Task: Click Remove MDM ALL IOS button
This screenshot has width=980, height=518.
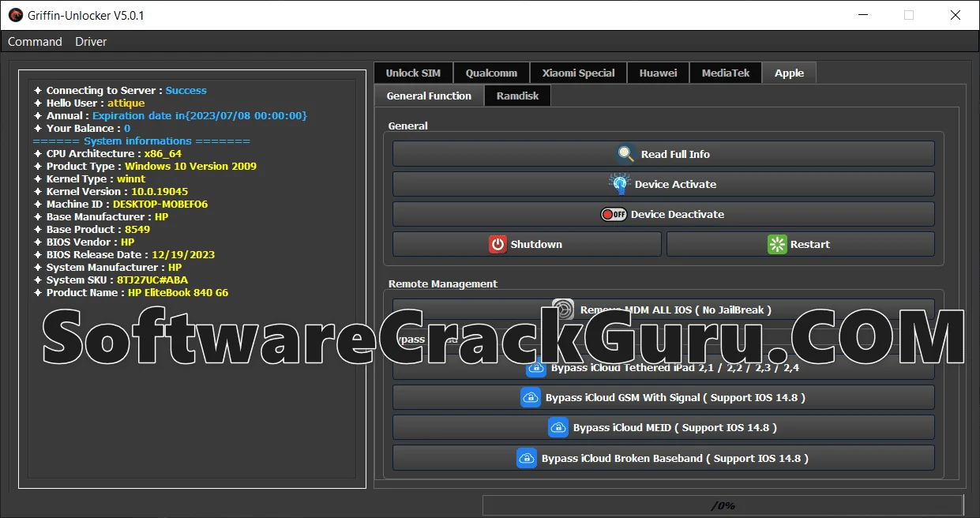Action: pyautogui.click(x=663, y=308)
